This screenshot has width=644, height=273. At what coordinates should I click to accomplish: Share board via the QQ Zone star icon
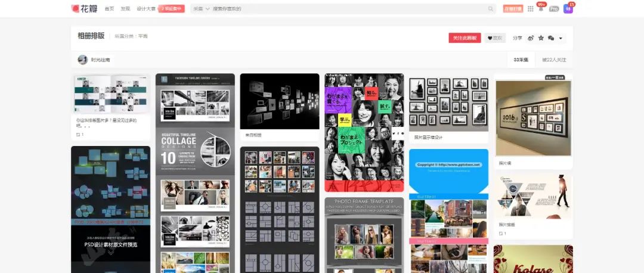(x=541, y=38)
